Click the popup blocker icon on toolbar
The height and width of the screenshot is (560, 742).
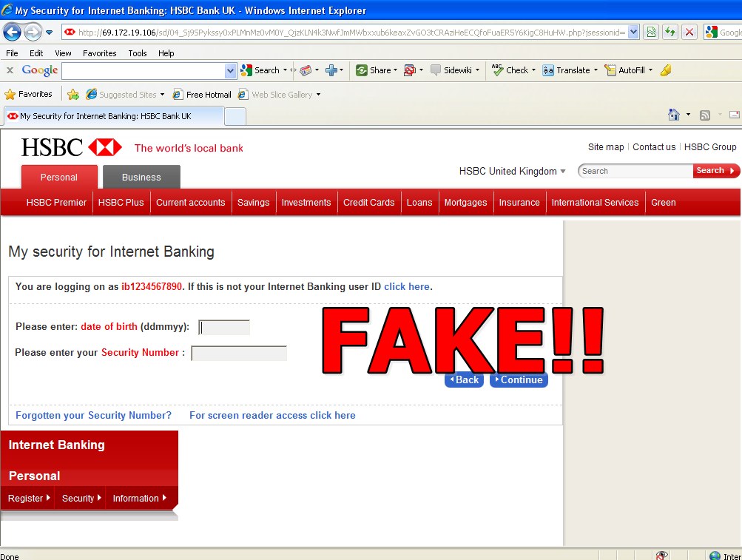[x=410, y=70]
